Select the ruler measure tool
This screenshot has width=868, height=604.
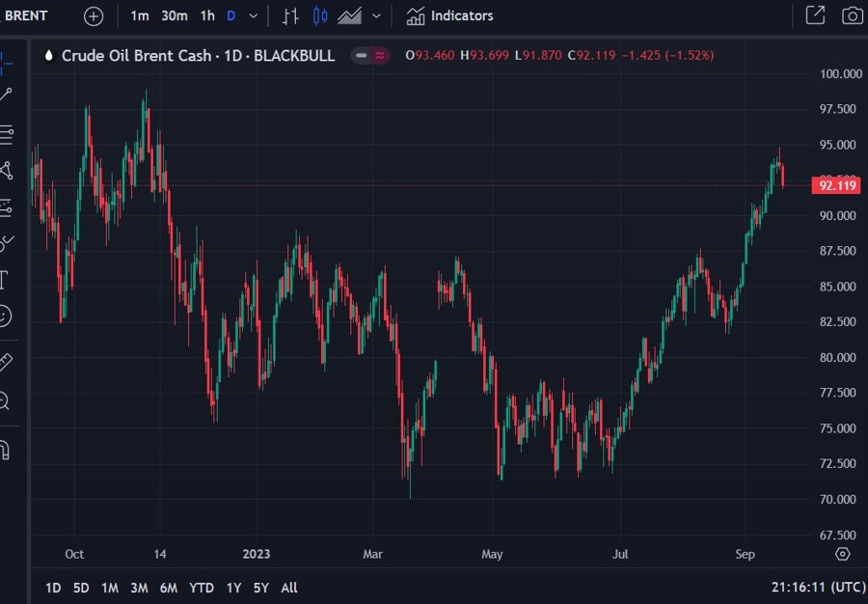click(x=6, y=362)
